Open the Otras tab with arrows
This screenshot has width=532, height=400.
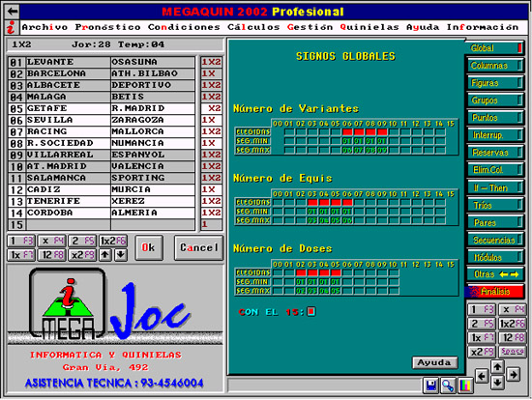tap(495, 274)
